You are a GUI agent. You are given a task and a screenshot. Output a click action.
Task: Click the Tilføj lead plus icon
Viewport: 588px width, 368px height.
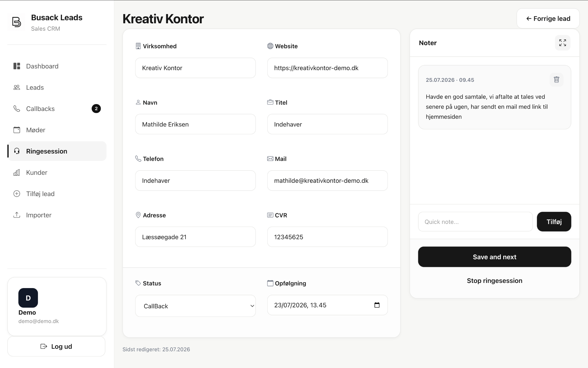[x=17, y=194]
